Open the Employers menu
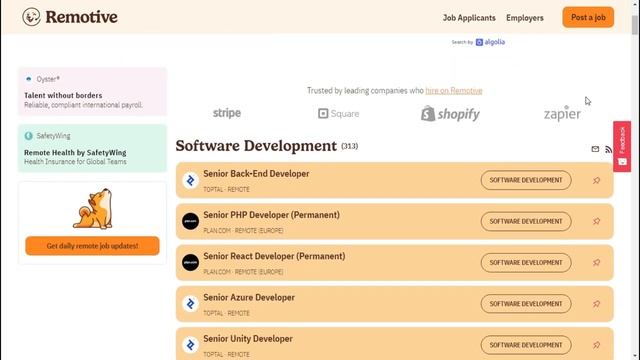Image resolution: width=640 pixels, height=360 pixels. click(x=524, y=18)
